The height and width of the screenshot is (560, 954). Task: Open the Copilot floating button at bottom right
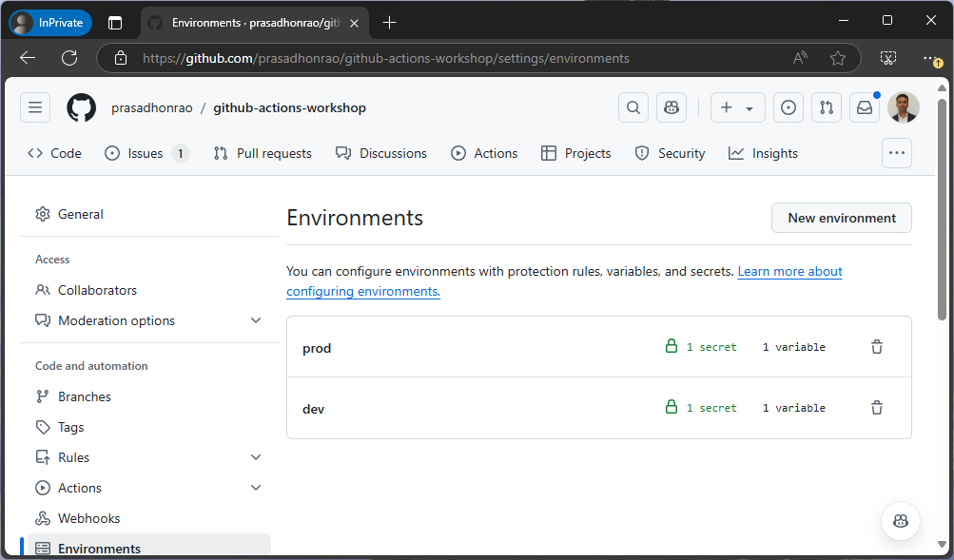coord(900,521)
